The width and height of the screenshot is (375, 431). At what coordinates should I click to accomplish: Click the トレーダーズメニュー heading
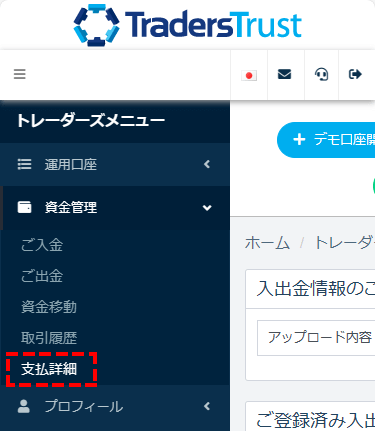pos(91,121)
